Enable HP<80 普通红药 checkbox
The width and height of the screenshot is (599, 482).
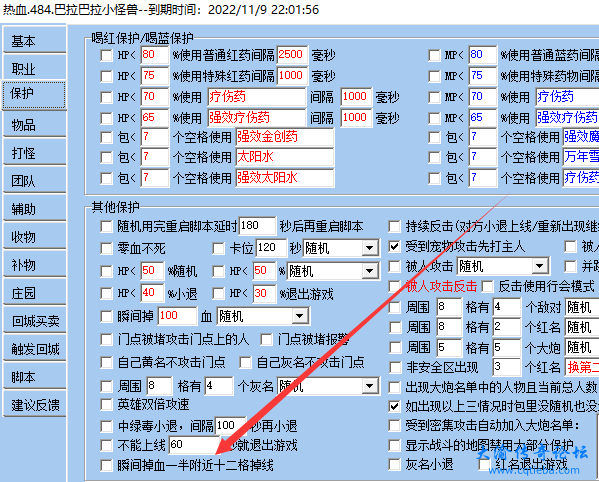point(106,55)
